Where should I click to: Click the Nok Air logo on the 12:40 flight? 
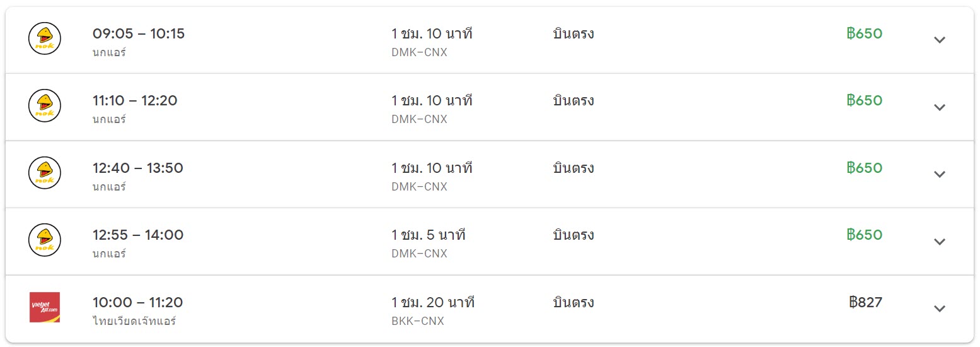[x=45, y=173]
